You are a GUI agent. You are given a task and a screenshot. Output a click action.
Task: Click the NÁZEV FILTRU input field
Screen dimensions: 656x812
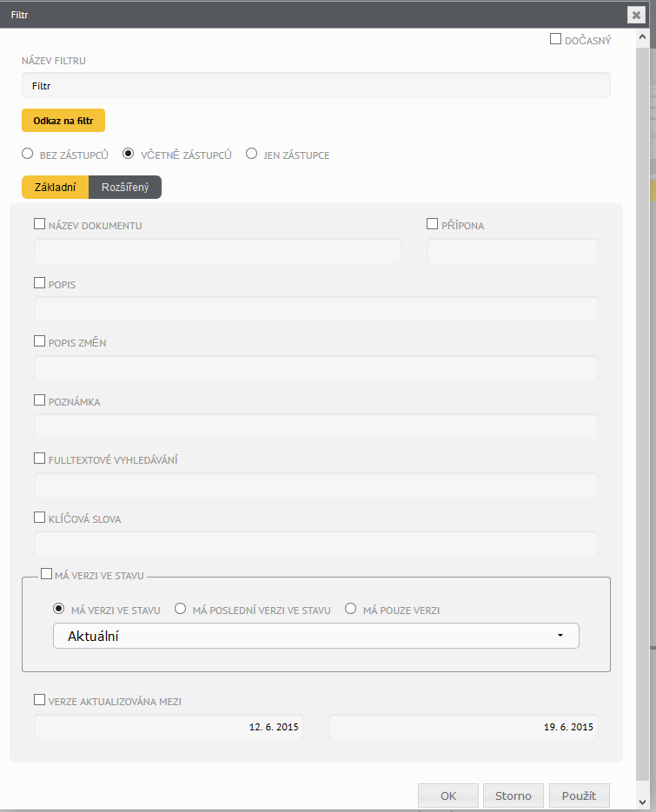[x=316, y=85]
